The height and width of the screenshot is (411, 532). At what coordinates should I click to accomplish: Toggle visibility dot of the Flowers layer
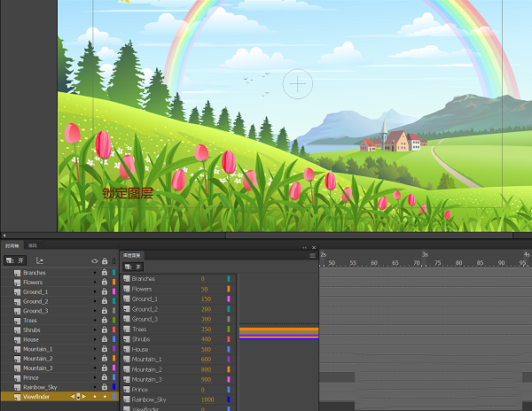(95, 283)
